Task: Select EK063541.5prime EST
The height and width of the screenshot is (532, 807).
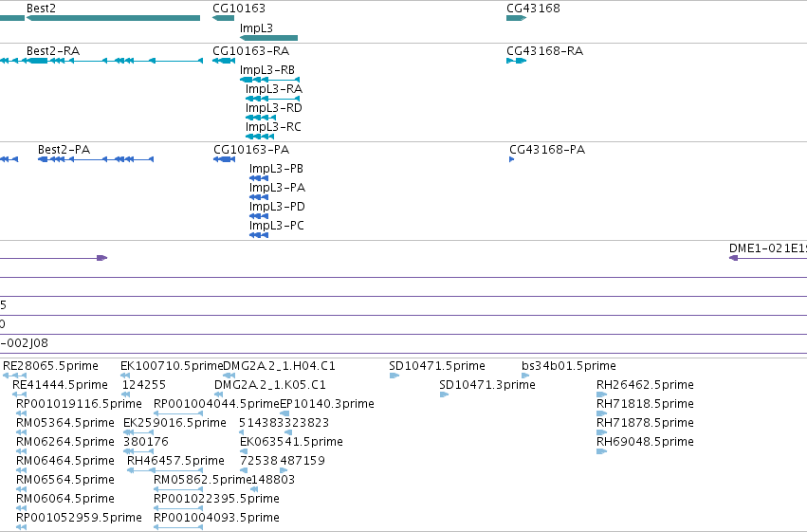Action: pos(244,451)
